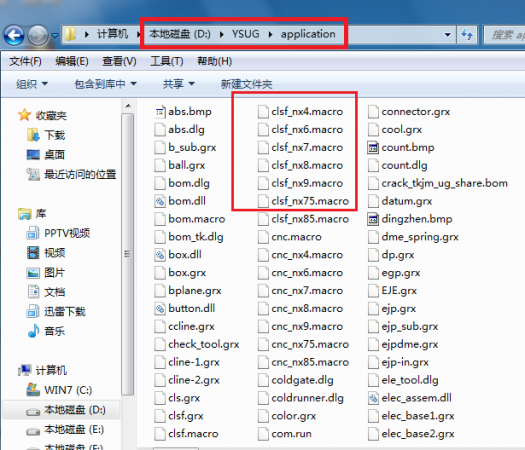Click the 新建文件夹 button
Screen dimensions: 525x450
246,84
